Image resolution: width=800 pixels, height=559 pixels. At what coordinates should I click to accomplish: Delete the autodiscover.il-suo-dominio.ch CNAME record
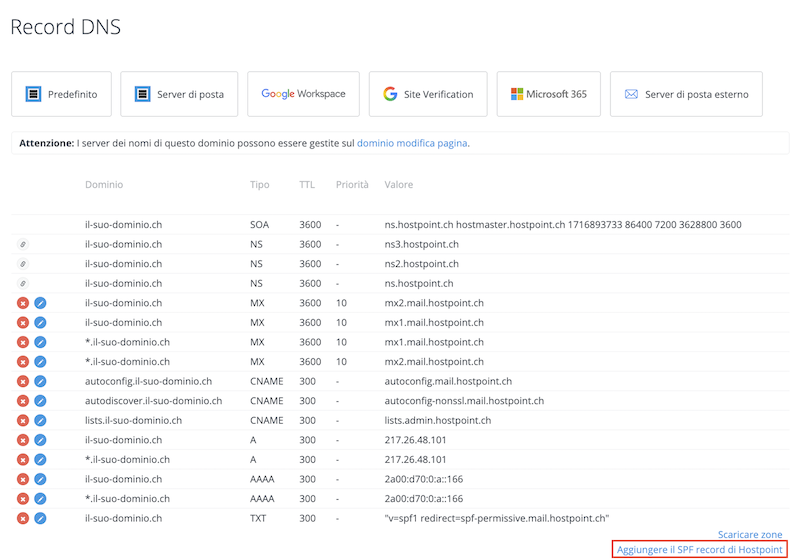23,401
